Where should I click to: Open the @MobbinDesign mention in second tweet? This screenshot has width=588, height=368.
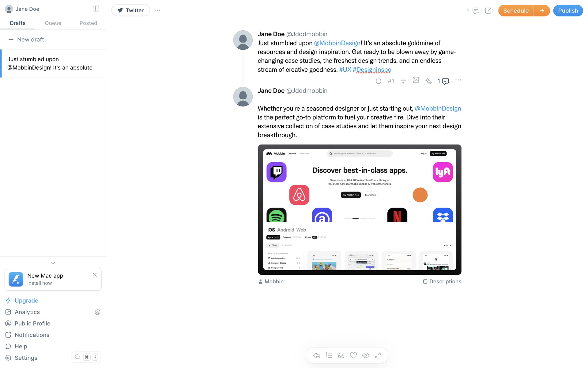(x=438, y=109)
